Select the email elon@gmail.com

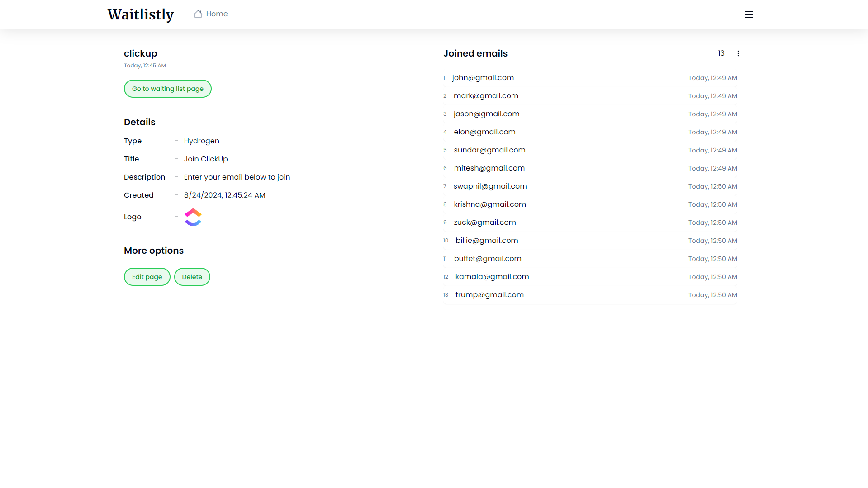(485, 132)
